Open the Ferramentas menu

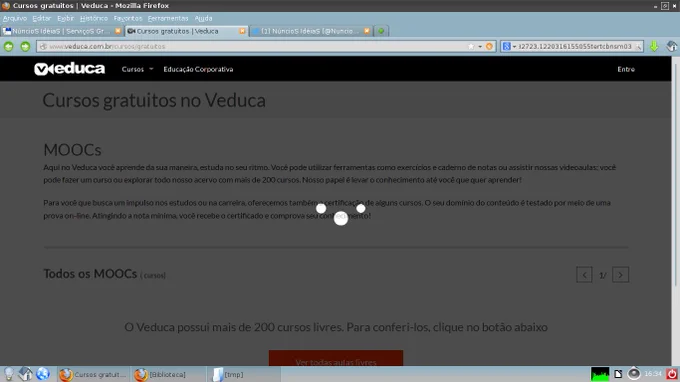pos(168,18)
